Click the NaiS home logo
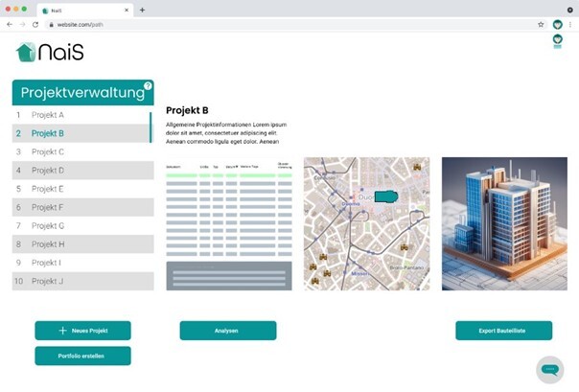This screenshot has width=579, height=392. [x=50, y=53]
